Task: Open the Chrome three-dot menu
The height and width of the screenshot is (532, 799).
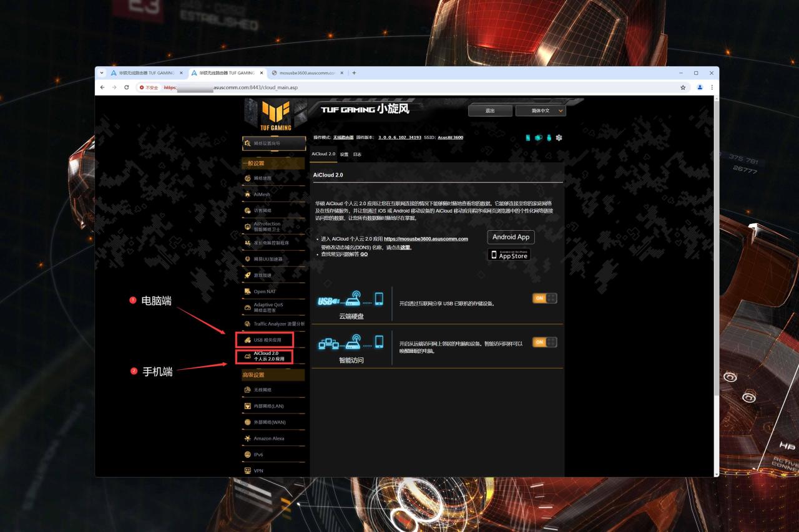Action: (x=712, y=88)
